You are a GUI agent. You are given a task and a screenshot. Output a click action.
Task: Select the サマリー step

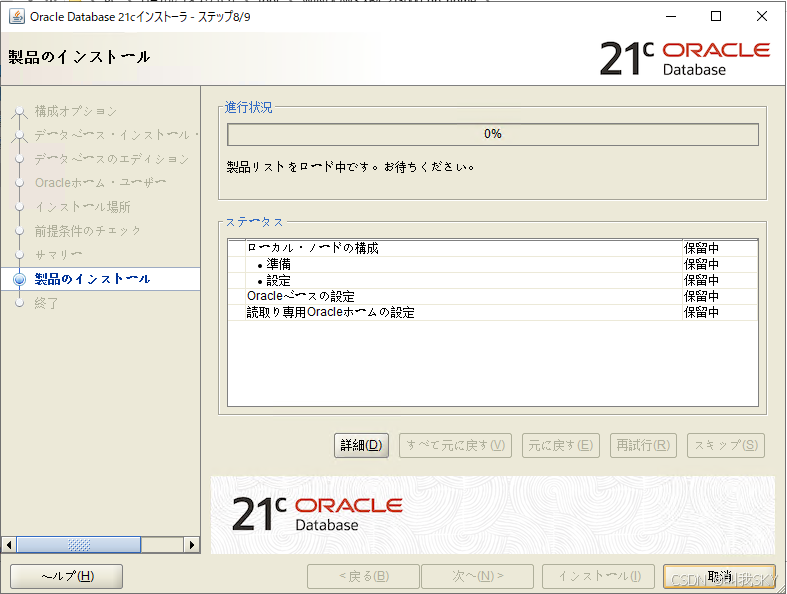58,255
